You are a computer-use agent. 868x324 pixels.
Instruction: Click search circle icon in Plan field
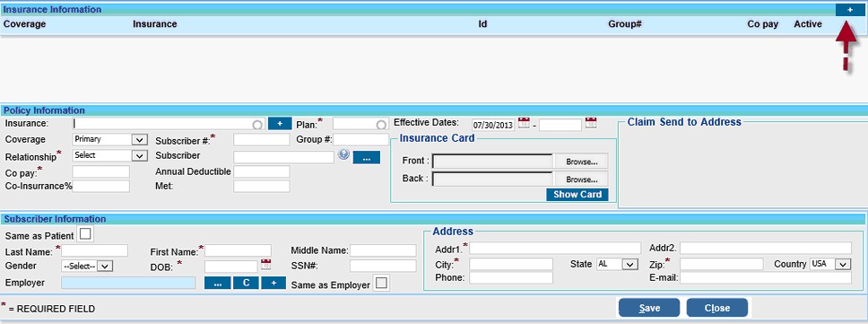pyautogui.click(x=381, y=125)
